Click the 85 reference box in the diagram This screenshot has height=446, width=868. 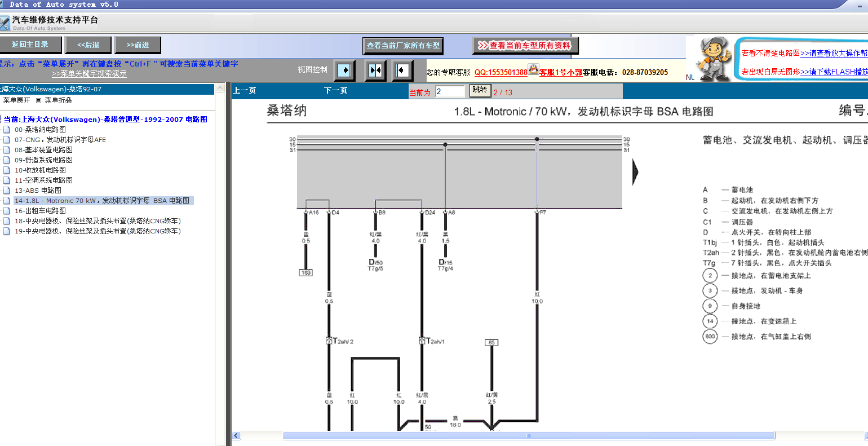(x=491, y=342)
